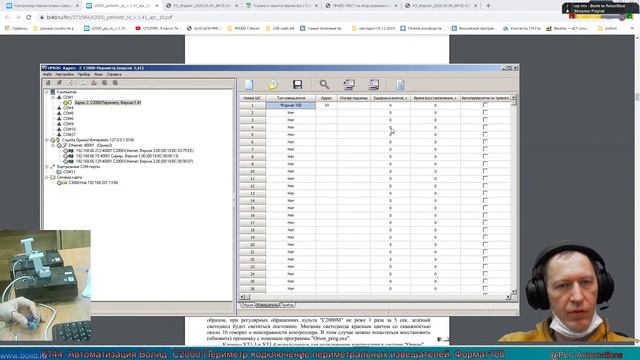This screenshot has width=640, height=360.
Task: Click the table's horizontal scrollbar right arrow
Action: coord(508,297)
